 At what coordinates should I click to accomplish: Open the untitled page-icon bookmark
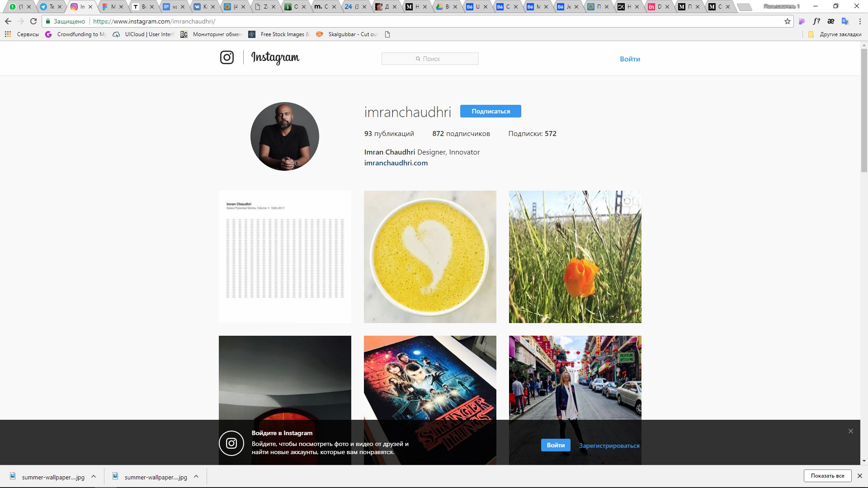click(387, 34)
